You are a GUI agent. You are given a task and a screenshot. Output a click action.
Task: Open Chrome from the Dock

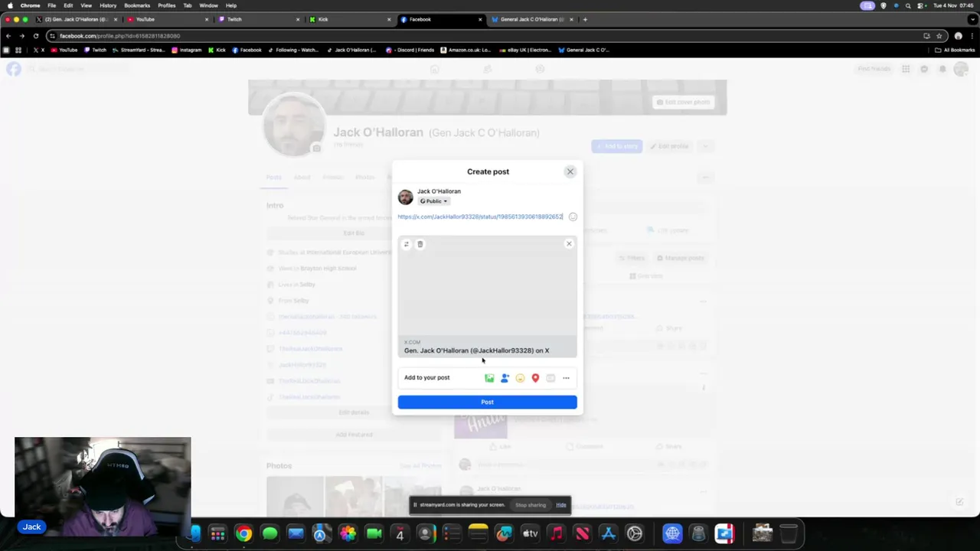pyautogui.click(x=243, y=533)
